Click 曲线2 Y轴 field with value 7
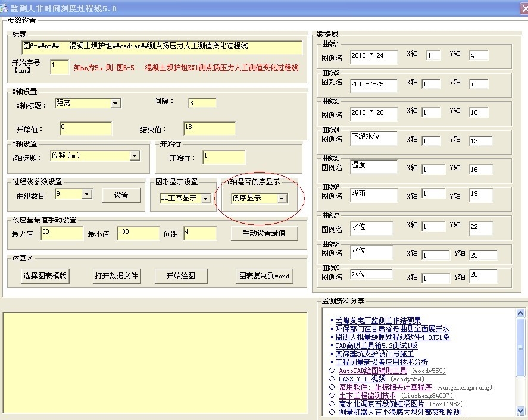528x420 pixels. [479, 84]
